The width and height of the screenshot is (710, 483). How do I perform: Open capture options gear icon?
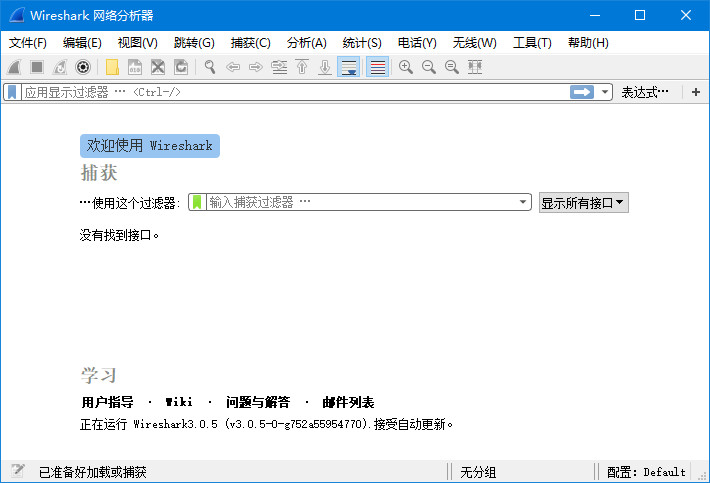pos(83,67)
